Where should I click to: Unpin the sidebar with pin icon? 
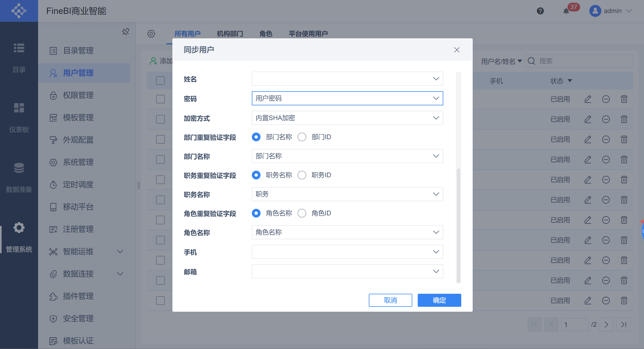click(125, 32)
